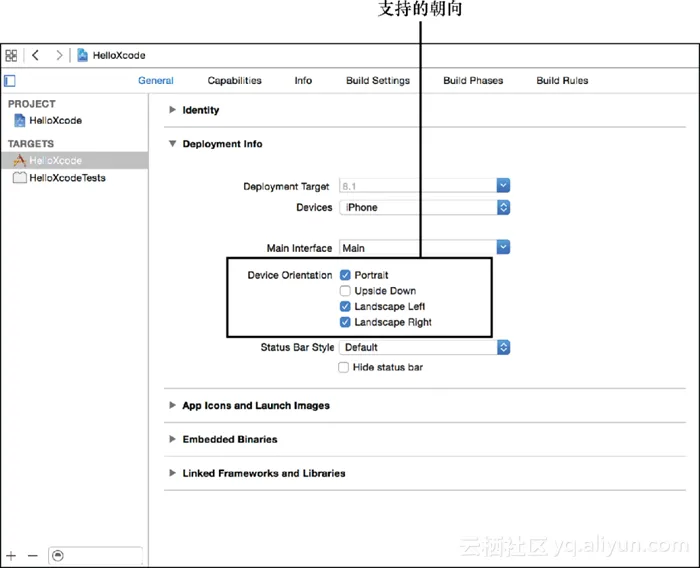700x568 pixels.
Task: Check the Upside Down orientation
Action: [x=345, y=291]
